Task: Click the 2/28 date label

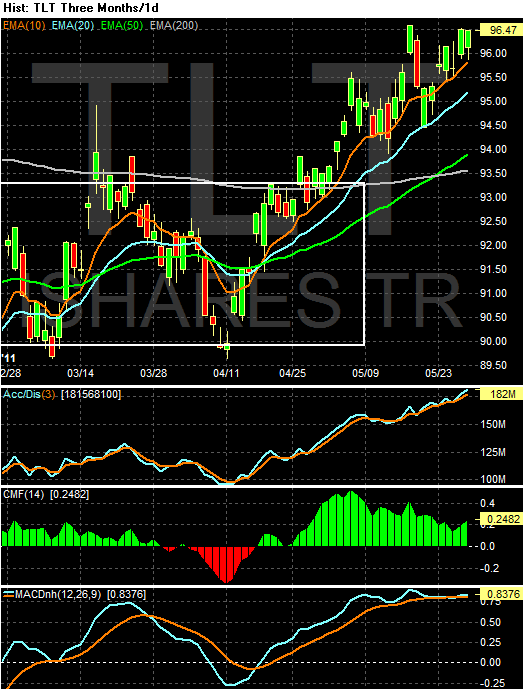Action: click(11, 373)
